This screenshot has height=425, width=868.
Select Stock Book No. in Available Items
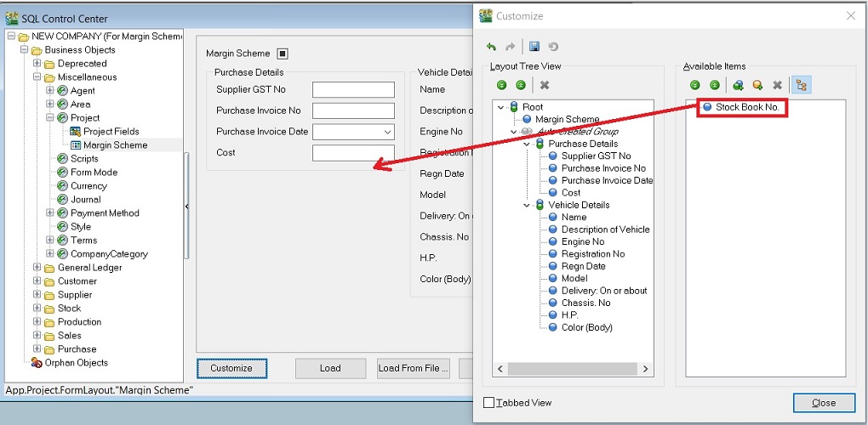[x=745, y=107]
